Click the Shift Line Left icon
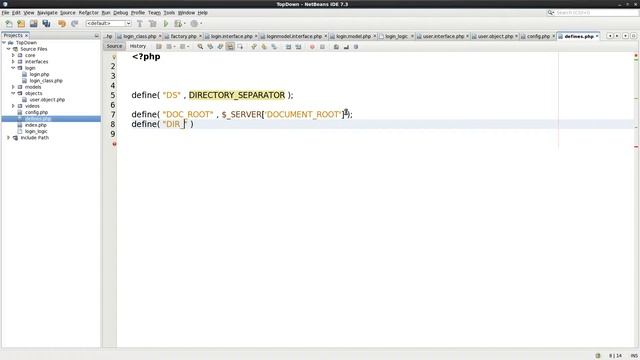Image resolution: width=640 pixels, height=360 pixels. [x=288, y=47]
